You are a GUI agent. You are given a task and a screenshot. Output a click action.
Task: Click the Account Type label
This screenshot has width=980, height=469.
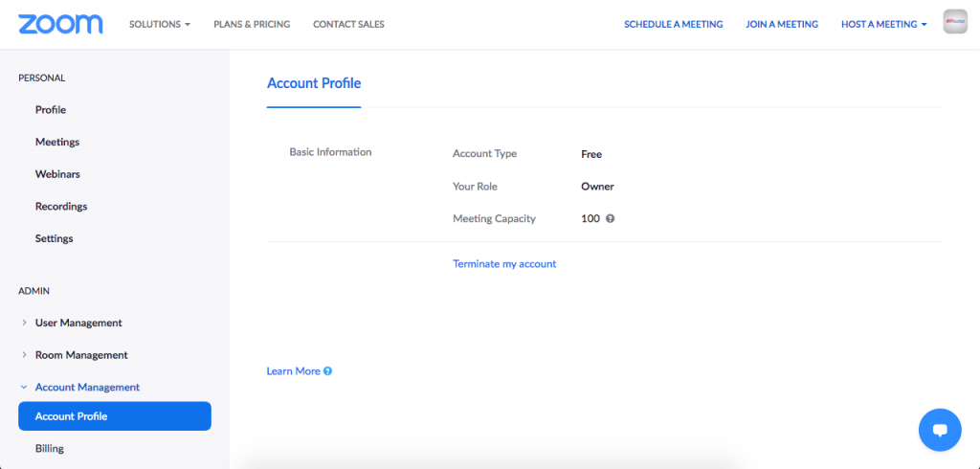click(x=485, y=154)
